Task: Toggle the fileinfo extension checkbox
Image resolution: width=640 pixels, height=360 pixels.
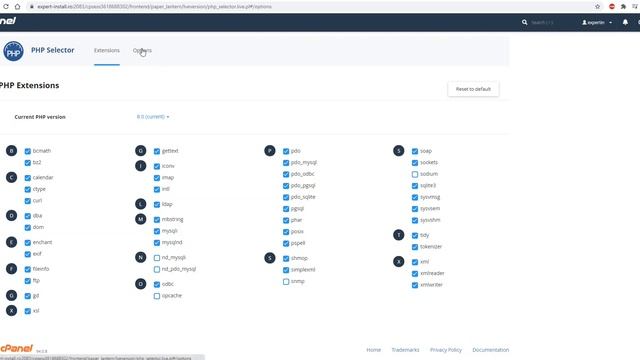Action: coord(28,269)
